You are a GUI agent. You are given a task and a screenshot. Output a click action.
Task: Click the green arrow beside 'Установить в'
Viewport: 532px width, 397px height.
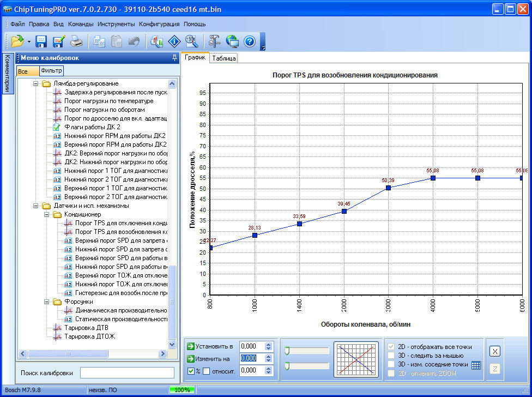click(x=190, y=346)
